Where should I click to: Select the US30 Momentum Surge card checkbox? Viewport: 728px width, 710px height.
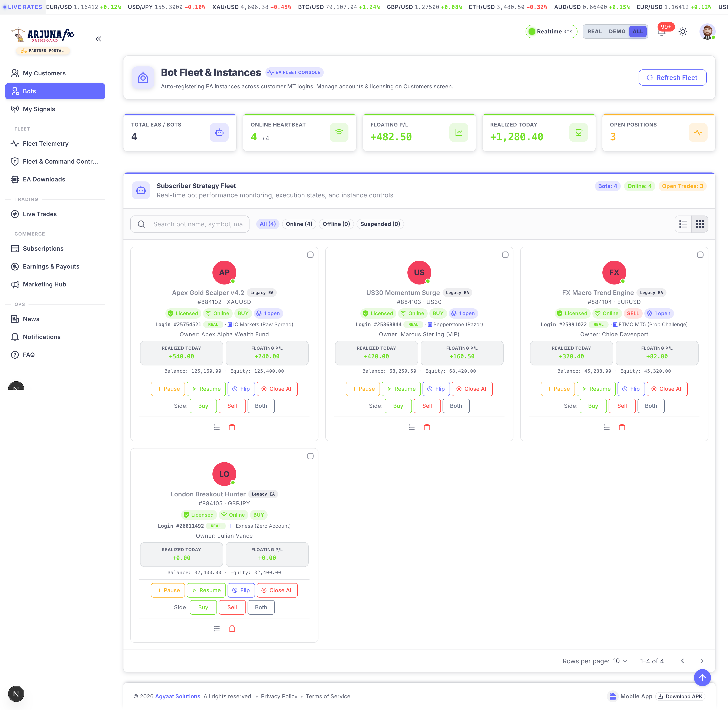coord(505,255)
